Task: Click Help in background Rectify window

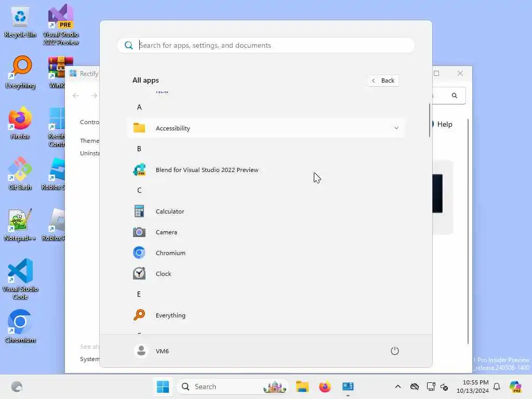Action: click(x=445, y=124)
